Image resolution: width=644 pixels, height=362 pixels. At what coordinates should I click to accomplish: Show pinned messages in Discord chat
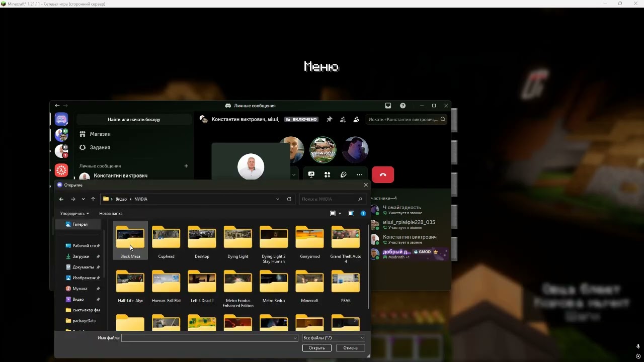pos(330,120)
